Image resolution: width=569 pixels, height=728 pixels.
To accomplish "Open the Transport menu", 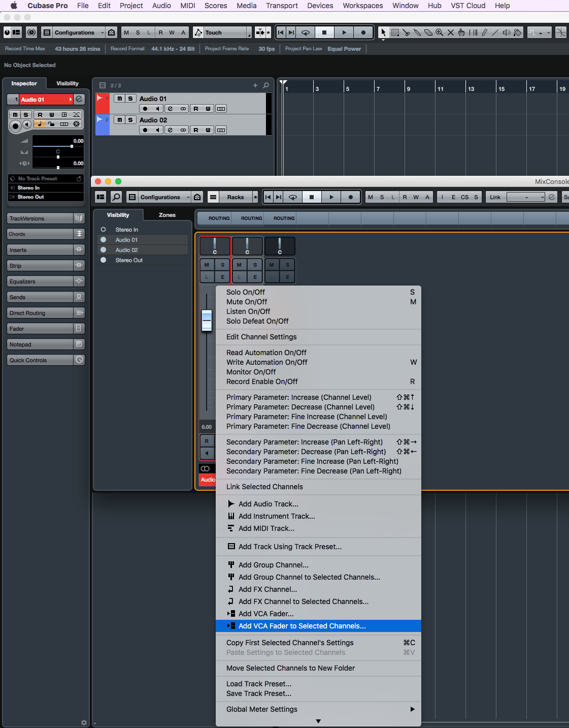I will click(x=282, y=6).
